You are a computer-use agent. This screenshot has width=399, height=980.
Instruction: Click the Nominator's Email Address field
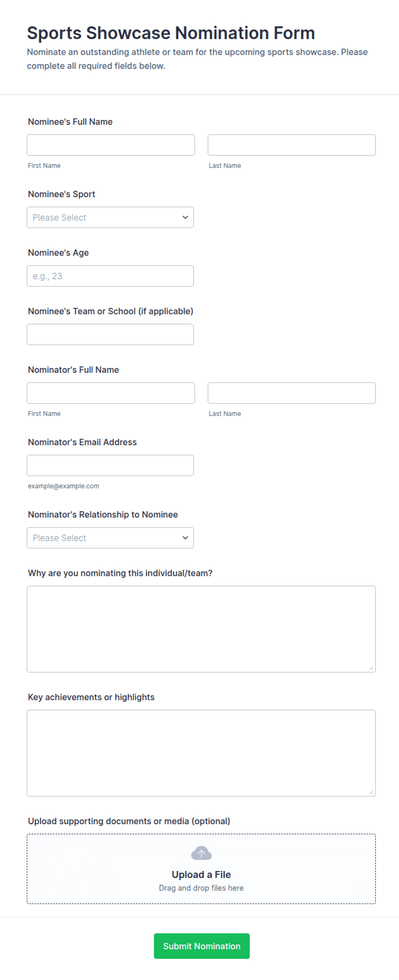(110, 465)
